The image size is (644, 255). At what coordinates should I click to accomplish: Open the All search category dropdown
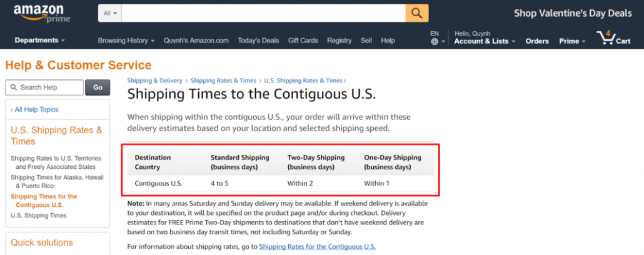pos(110,12)
